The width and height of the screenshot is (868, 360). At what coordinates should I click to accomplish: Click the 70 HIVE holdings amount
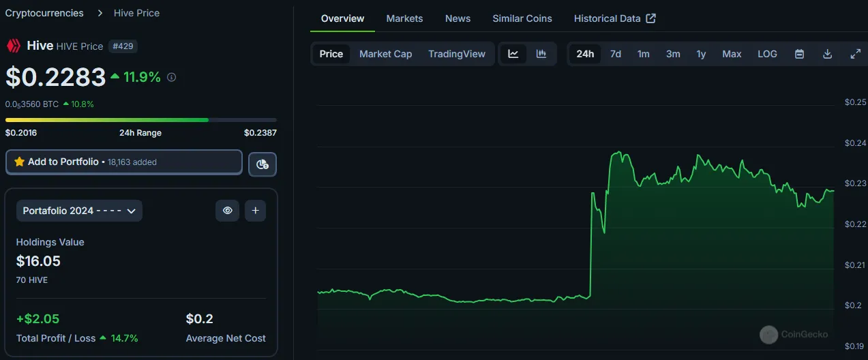(32, 280)
